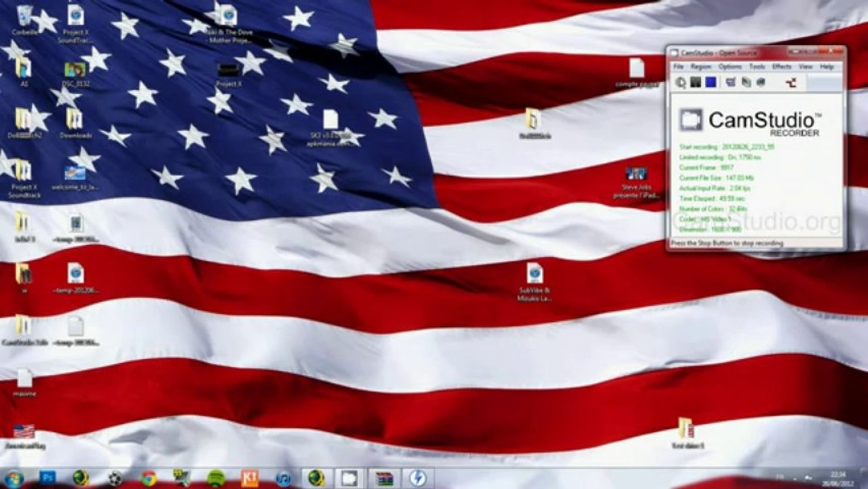Select the compte document icon near CamStudio

point(636,73)
